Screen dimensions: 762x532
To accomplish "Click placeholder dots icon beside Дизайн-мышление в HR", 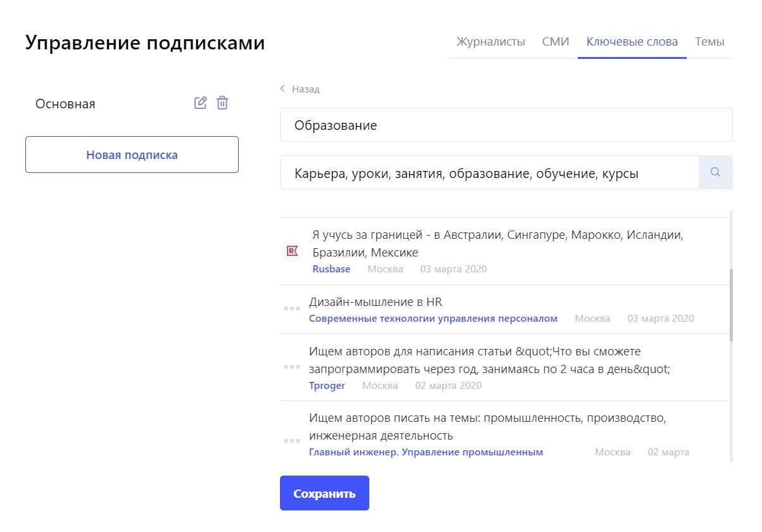I will click(x=292, y=308).
